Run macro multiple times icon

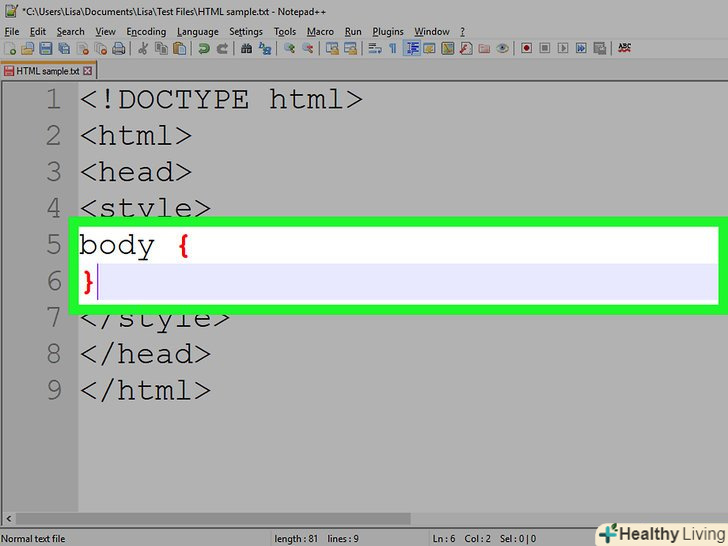pos(581,48)
